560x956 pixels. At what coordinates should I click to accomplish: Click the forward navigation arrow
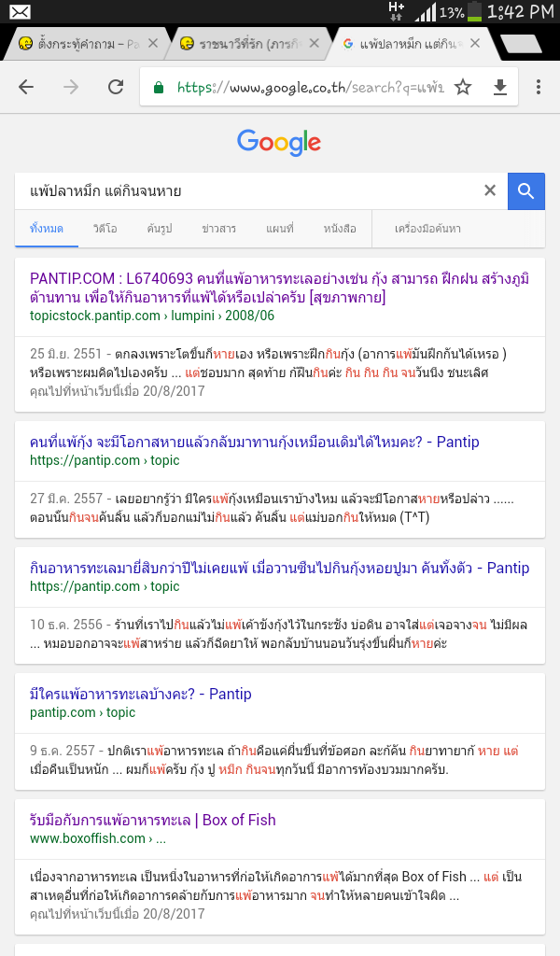[71, 87]
